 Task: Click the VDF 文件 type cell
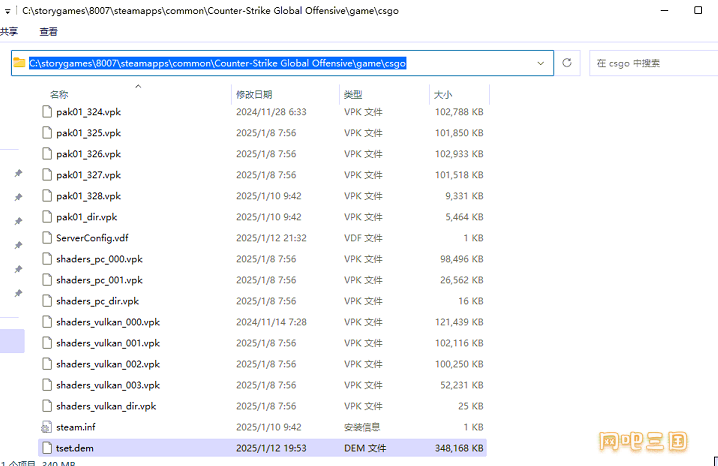pyautogui.click(x=363, y=238)
